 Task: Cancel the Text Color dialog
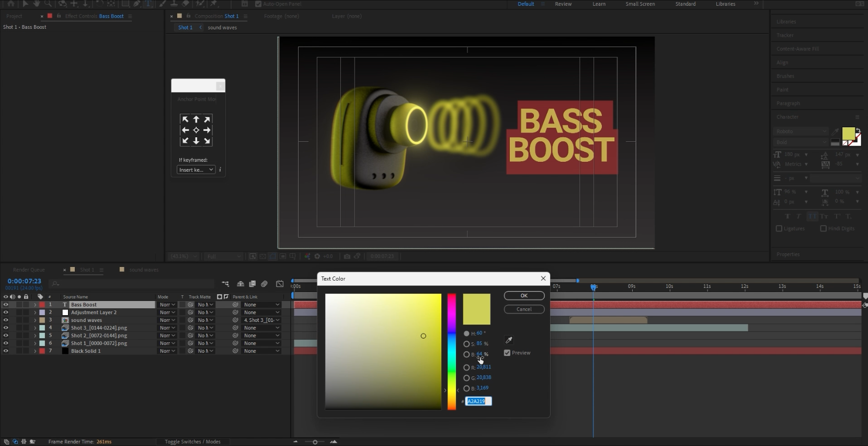pos(524,309)
